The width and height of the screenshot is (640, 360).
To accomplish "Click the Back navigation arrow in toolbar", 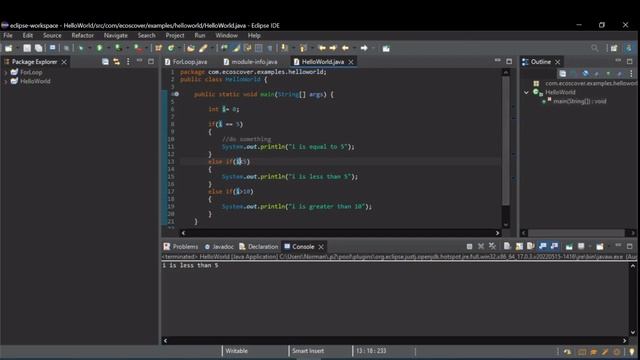I will [345, 49].
